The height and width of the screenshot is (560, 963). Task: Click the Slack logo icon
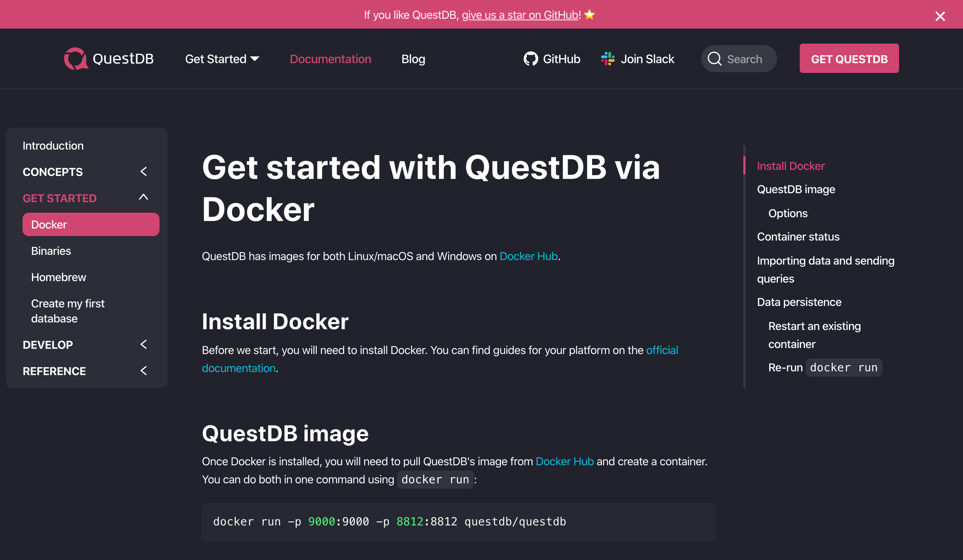(x=608, y=59)
